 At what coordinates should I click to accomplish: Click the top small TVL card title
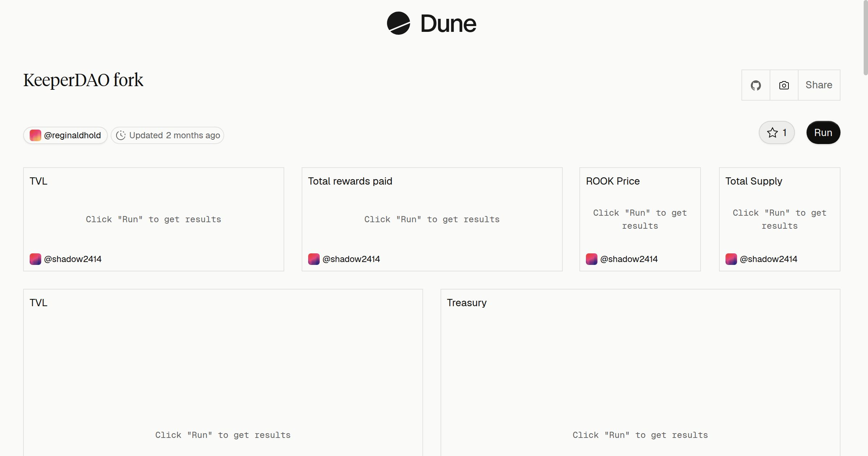(38, 181)
